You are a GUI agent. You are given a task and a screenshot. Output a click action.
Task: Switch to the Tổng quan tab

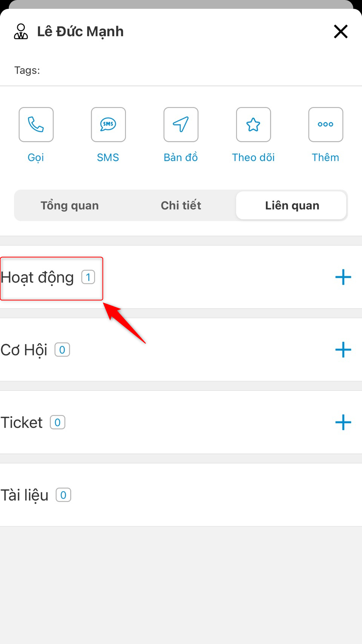(70, 206)
